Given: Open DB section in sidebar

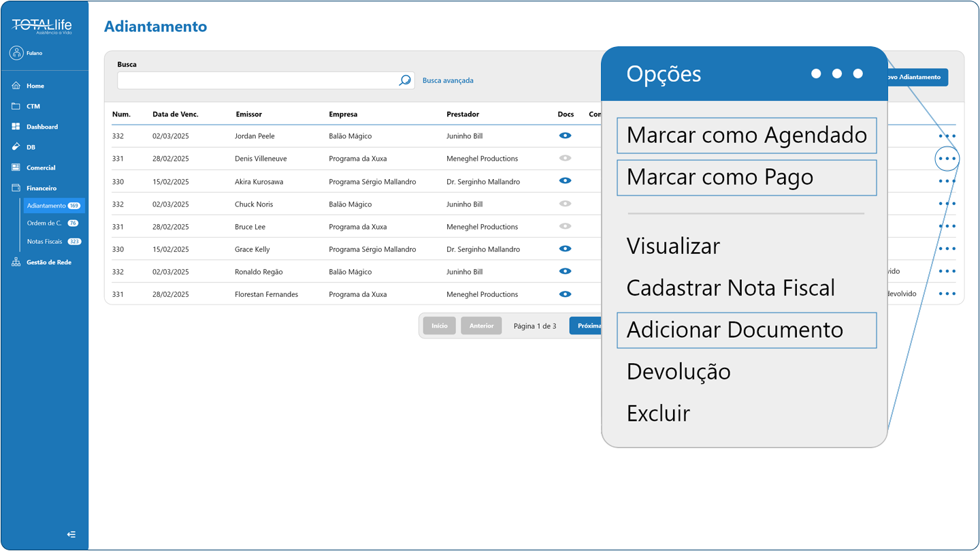Looking at the screenshot, I should [30, 147].
